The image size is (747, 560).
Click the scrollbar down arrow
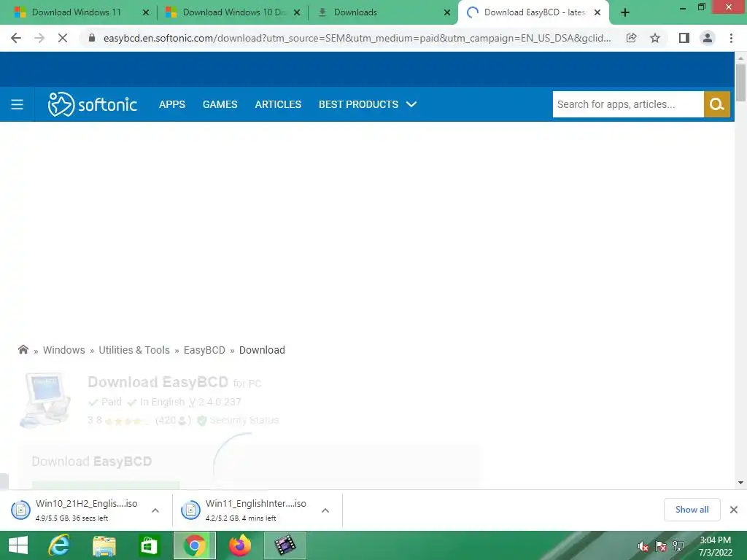pos(740,483)
